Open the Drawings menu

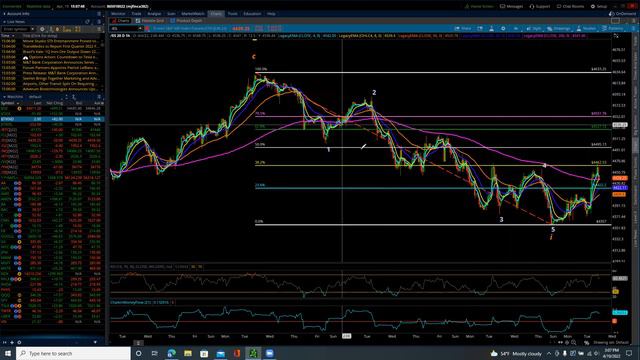(x=559, y=29)
